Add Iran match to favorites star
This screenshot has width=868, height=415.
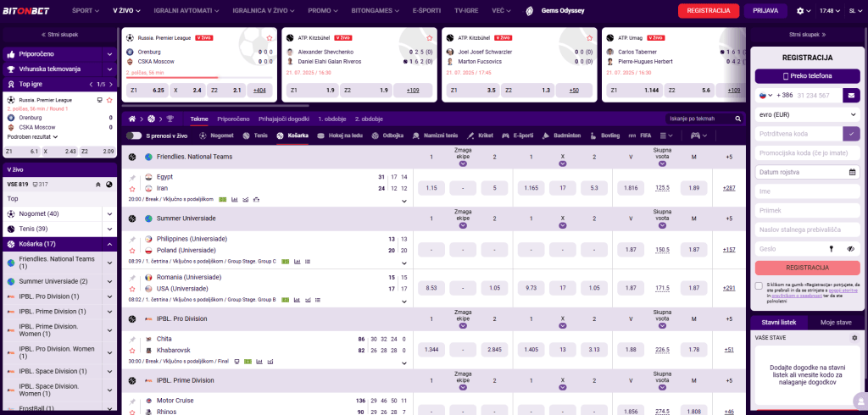132,189
